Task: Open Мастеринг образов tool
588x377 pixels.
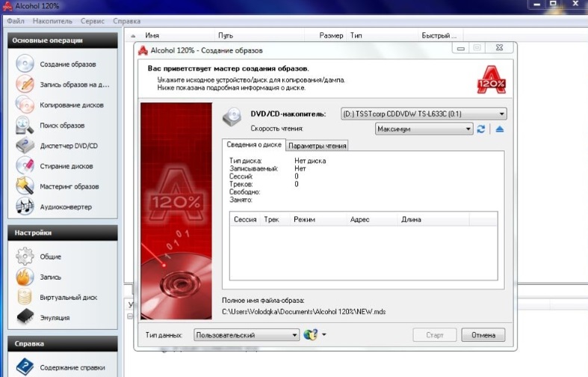Action: pyautogui.click(x=25, y=186)
